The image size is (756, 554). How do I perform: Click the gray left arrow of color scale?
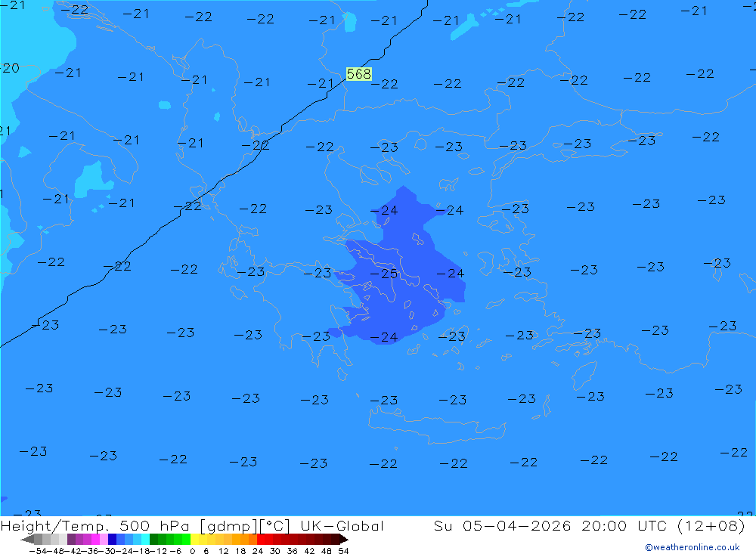click(x=27, y=540)
